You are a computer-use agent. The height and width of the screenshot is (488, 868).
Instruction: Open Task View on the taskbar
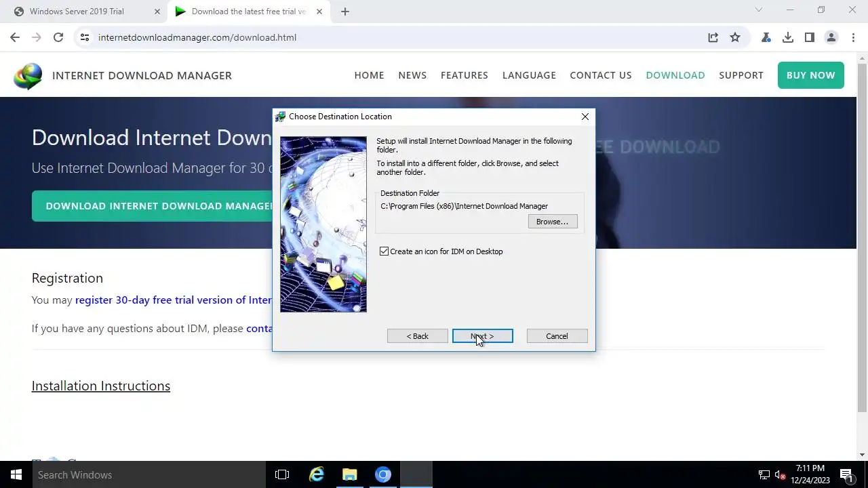pyautogui.click(x=282, y=474)
